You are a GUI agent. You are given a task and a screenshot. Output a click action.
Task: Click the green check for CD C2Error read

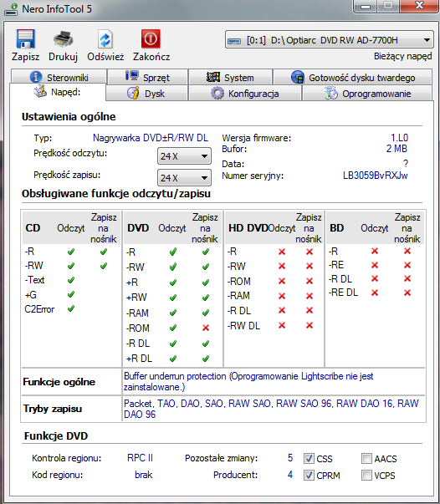point(71,308)
